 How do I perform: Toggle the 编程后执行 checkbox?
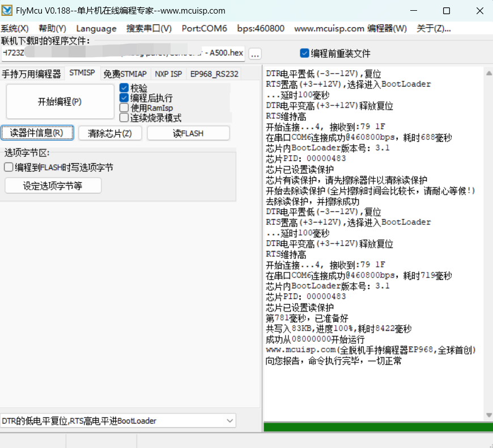click(x=125, y=98)
